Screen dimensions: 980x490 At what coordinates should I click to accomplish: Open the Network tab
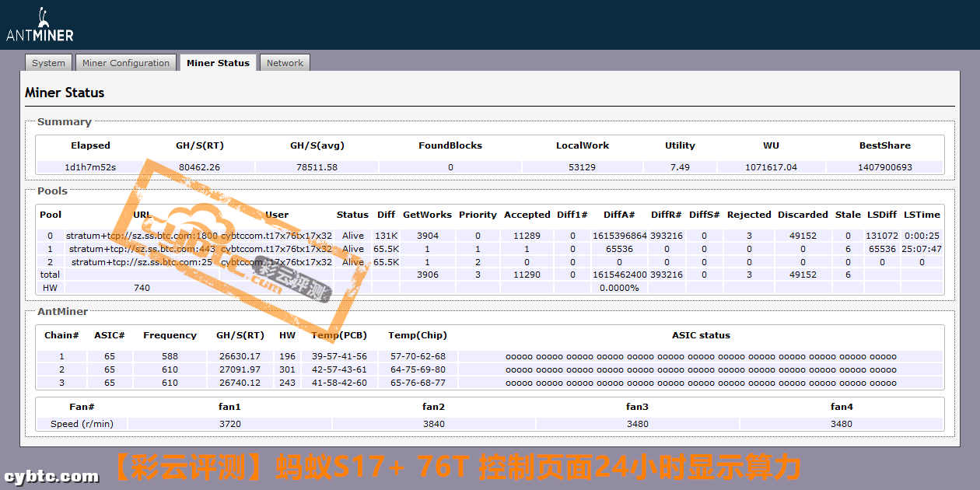[x=285, y=63]
